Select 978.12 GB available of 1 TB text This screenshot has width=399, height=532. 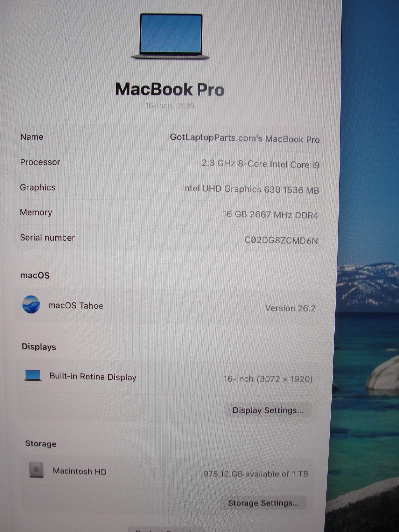tap(256, 474)
